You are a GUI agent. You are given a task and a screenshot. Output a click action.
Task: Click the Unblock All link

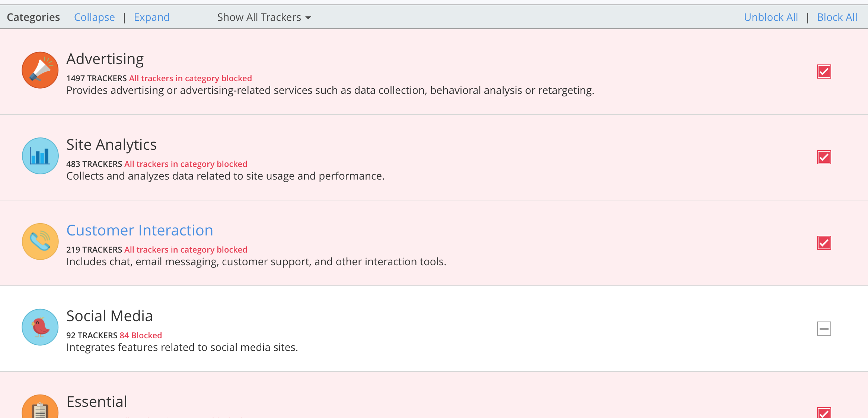point(771,17)
